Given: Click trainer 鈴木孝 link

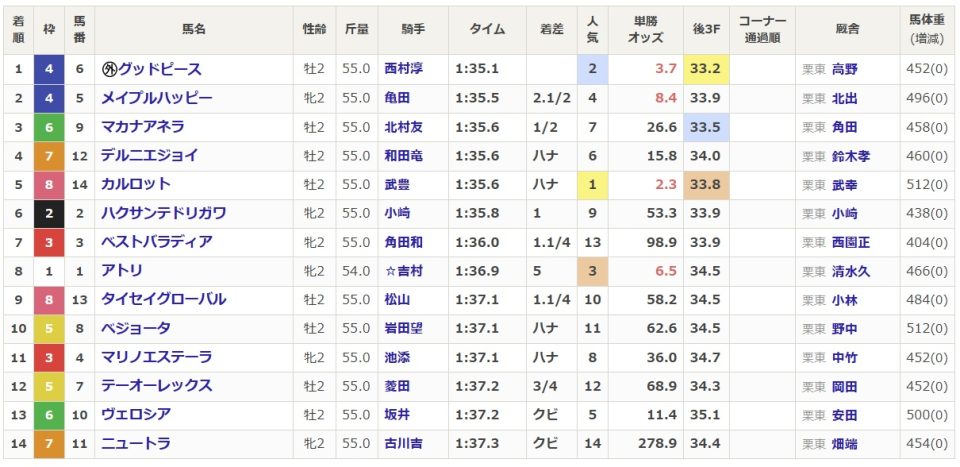Looking at the screenshot, I should point(851,156).
